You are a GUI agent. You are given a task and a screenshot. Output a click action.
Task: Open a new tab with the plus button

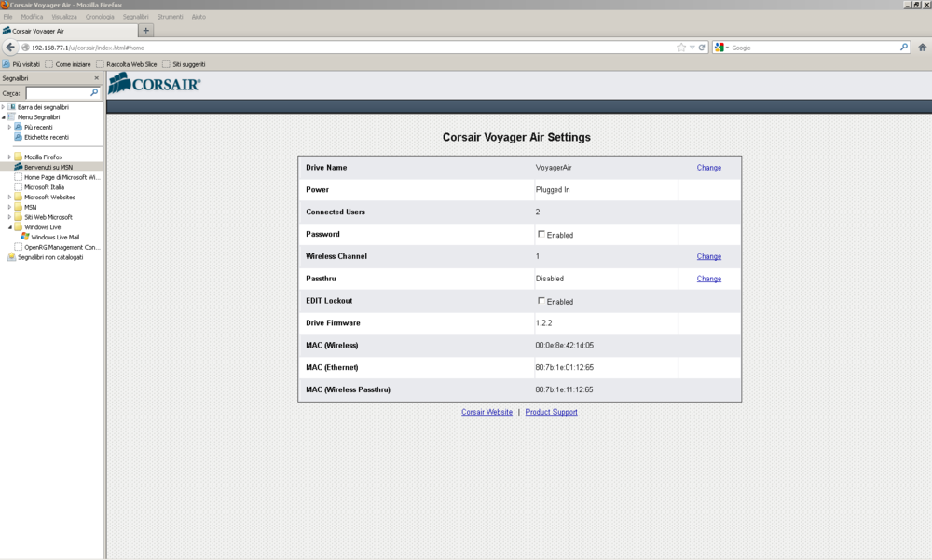[x=145, y=31]
